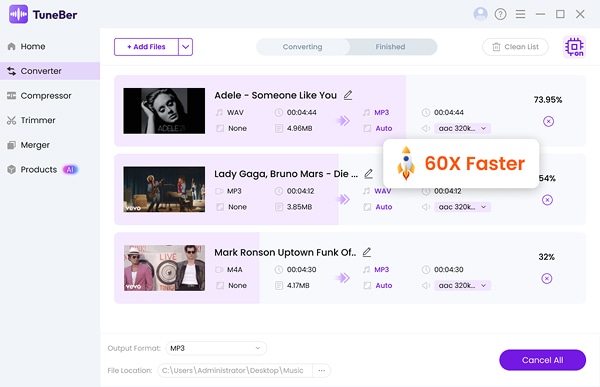600x387 pixels.
Task: Click the 32% progress text
Action: [546, 257]
